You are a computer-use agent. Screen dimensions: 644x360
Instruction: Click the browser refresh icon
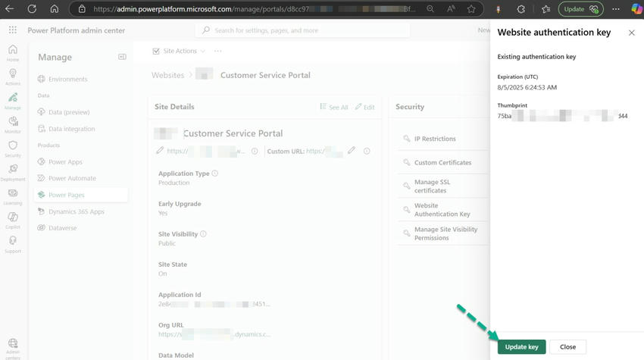pos(32,9)
